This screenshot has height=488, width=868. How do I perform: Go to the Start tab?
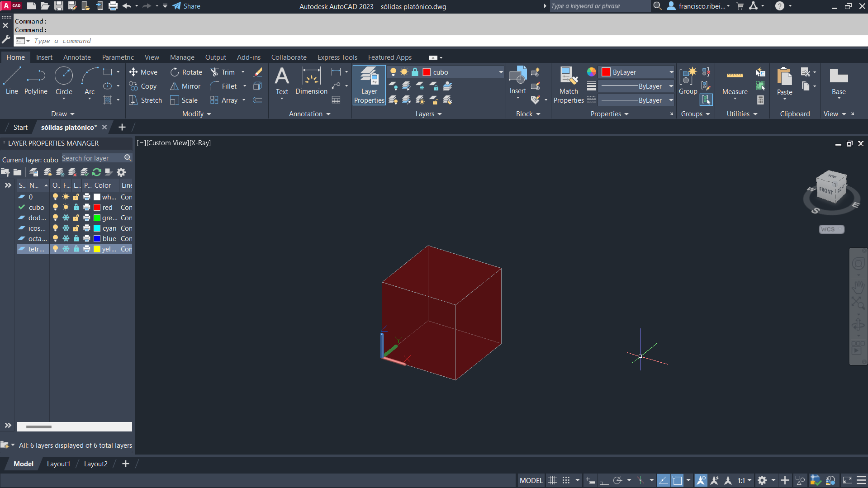20,128
